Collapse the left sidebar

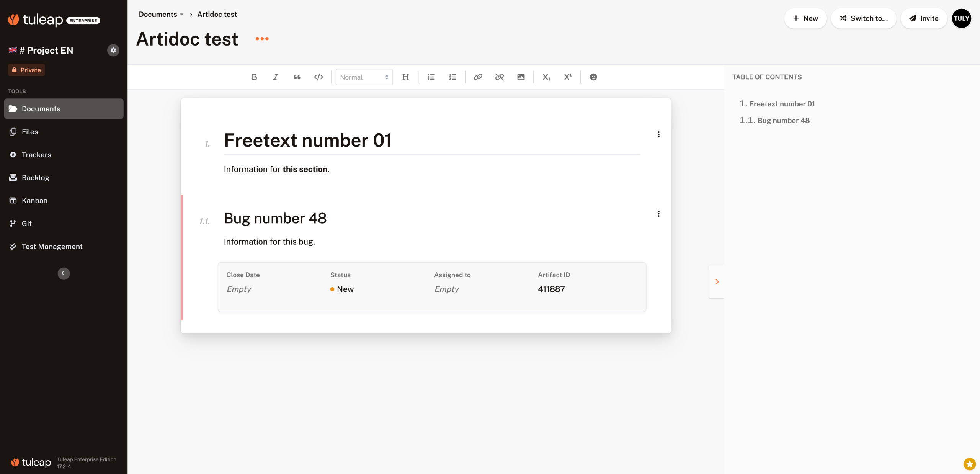coord(64,273)
